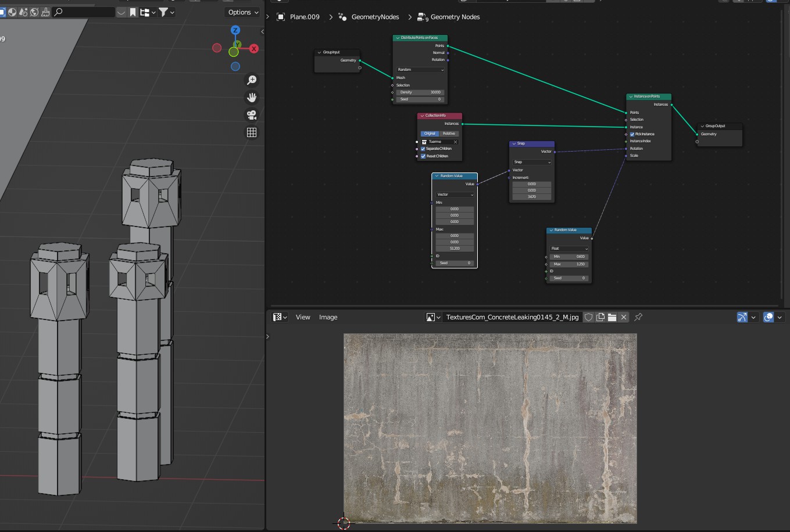Uncheck Separate Children in Collection Info node
The height and width of the screenshot is (532, 790).
coord(423,149)
